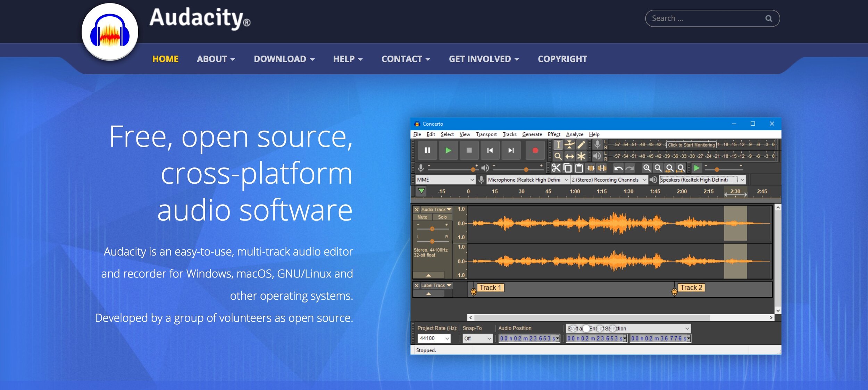This screenshot has height=390, width=868.
Task: Click the Play-at-Speed green button
Action: (x=696, y=168)
